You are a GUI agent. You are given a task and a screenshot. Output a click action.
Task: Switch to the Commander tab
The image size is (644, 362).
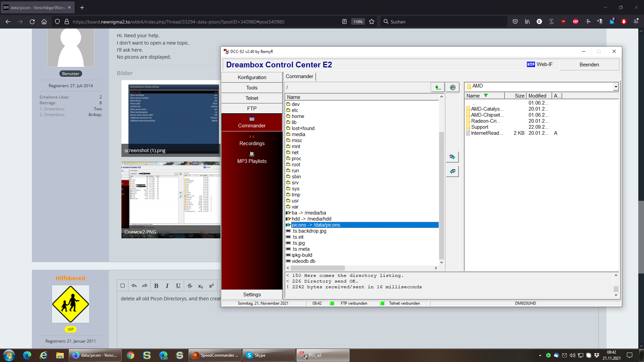(x=299, y=76)
